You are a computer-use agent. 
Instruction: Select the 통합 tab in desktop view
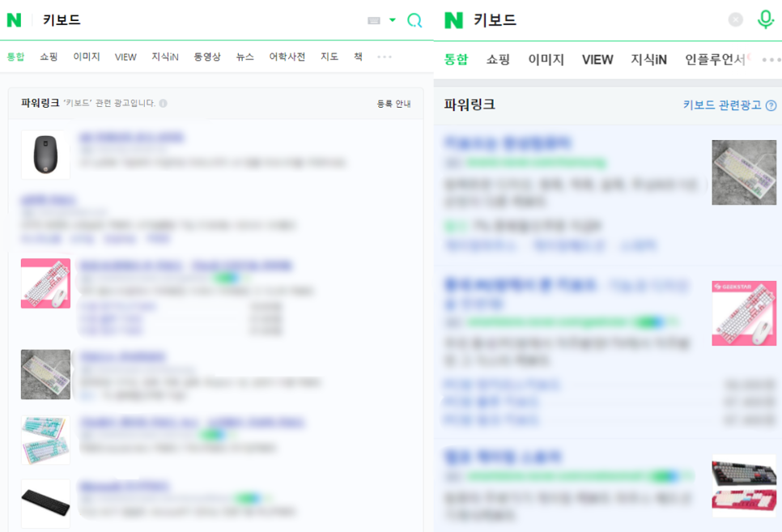[x=15, y=57]
